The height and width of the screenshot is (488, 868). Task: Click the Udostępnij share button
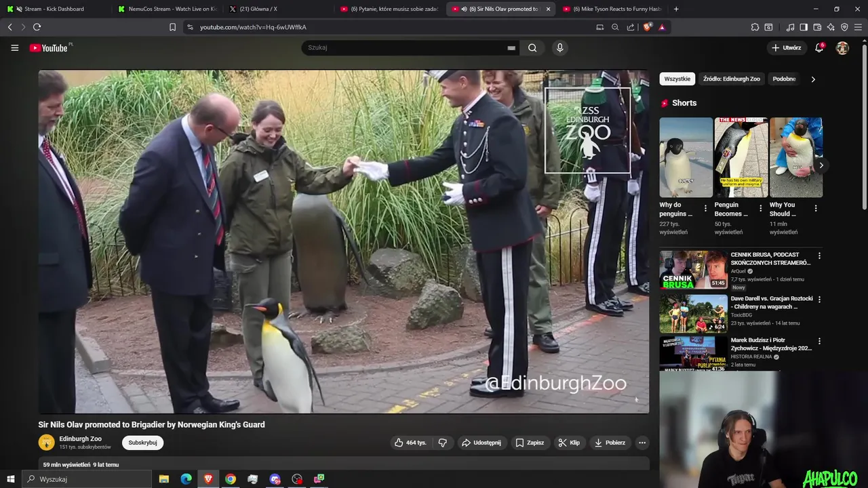click(x=481, y=443)
